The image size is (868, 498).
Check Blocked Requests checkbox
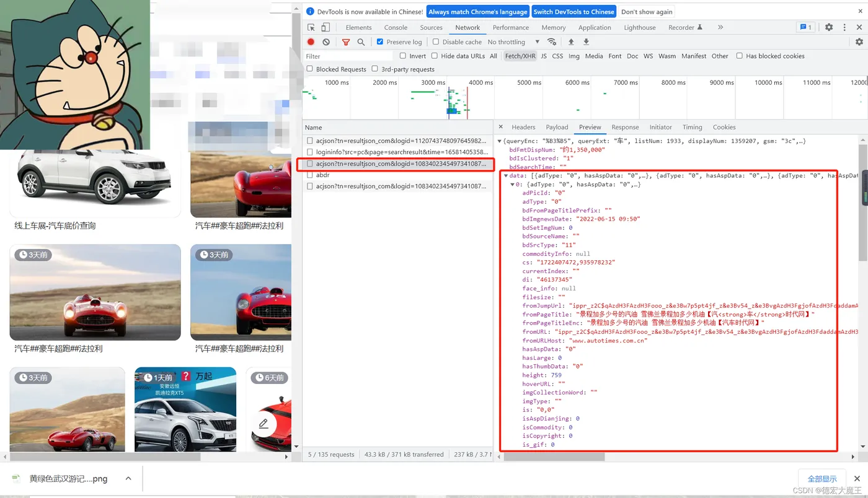[310, 69]
